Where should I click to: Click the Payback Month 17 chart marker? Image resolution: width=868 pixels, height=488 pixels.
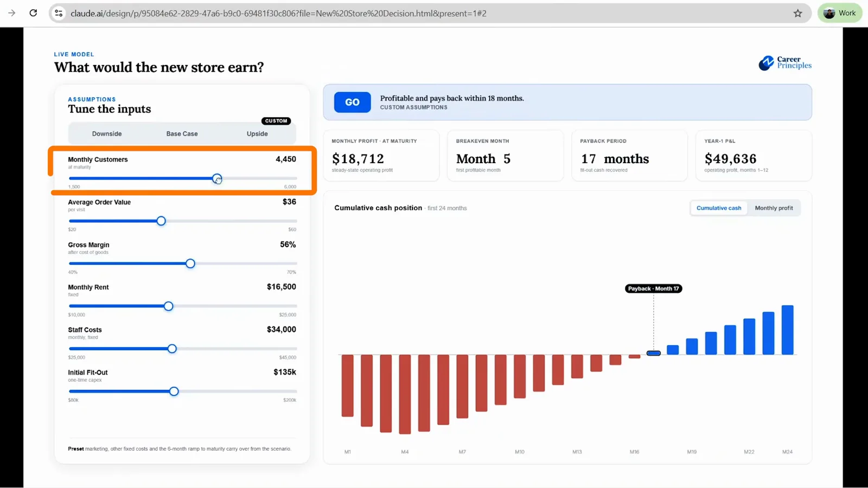tap(653, 288)
